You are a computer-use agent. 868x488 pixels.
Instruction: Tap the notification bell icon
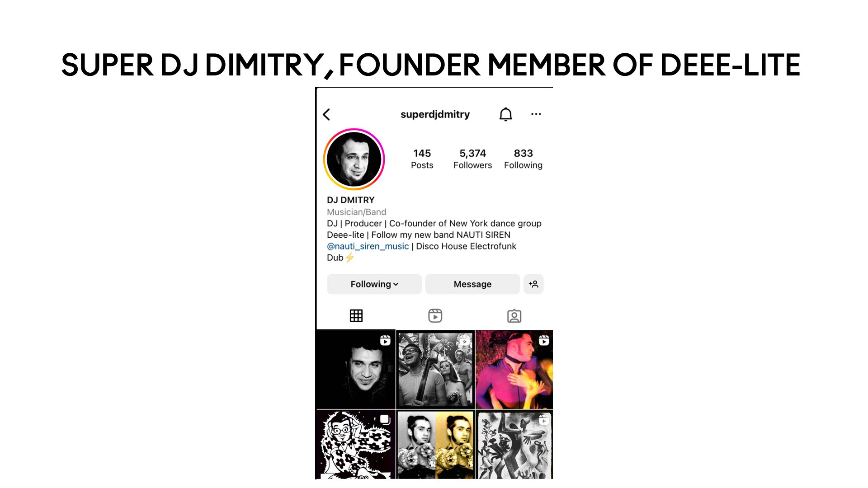pyautogui.click(x=505, y=114)
